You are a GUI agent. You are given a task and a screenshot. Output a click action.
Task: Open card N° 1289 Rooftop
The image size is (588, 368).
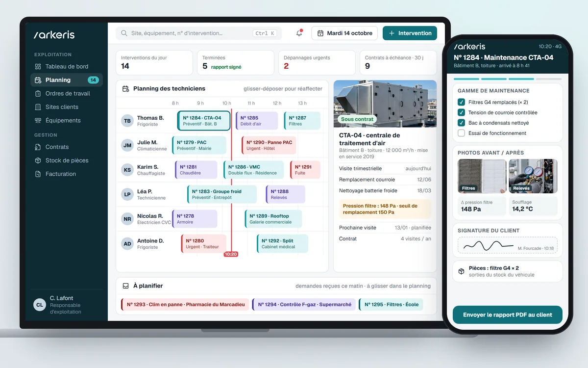pos(273,219)
